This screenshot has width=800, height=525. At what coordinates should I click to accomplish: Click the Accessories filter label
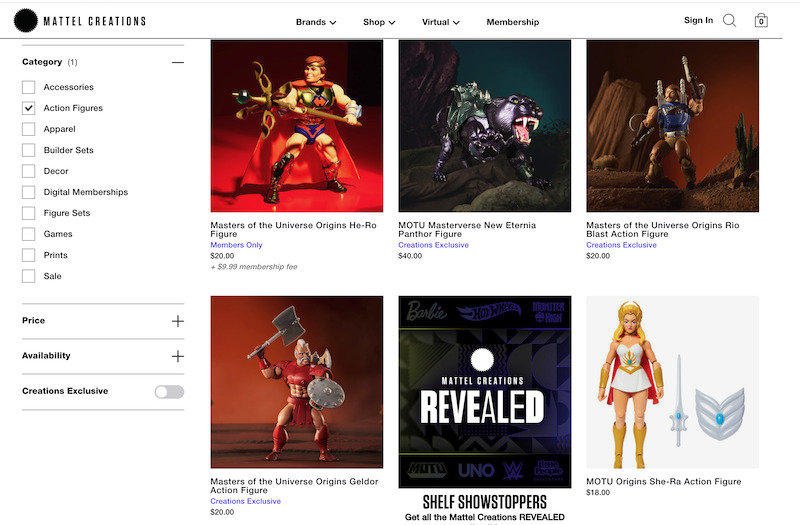68,87
